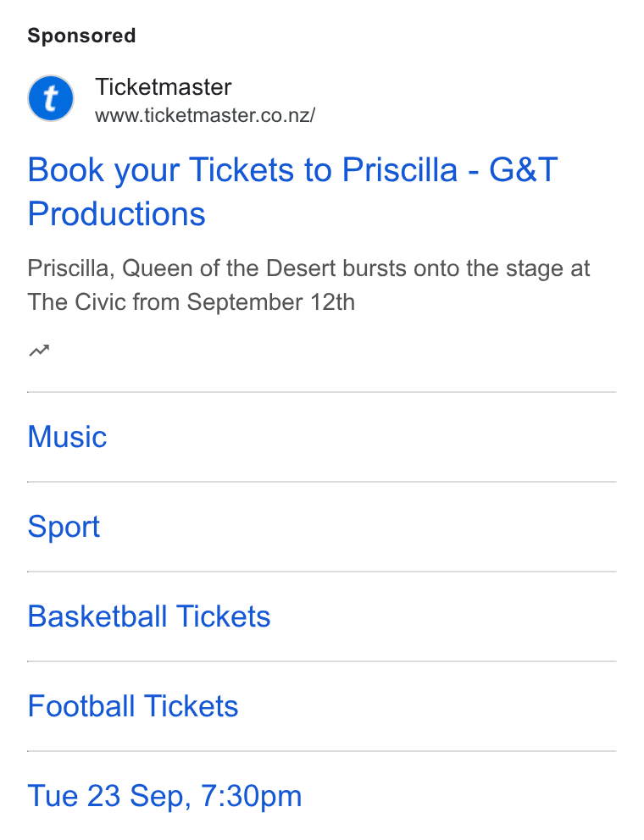Open the Music sitelink
Image resolution: width=644 pixels, height=840 pixels.
(x=67, y=437)
